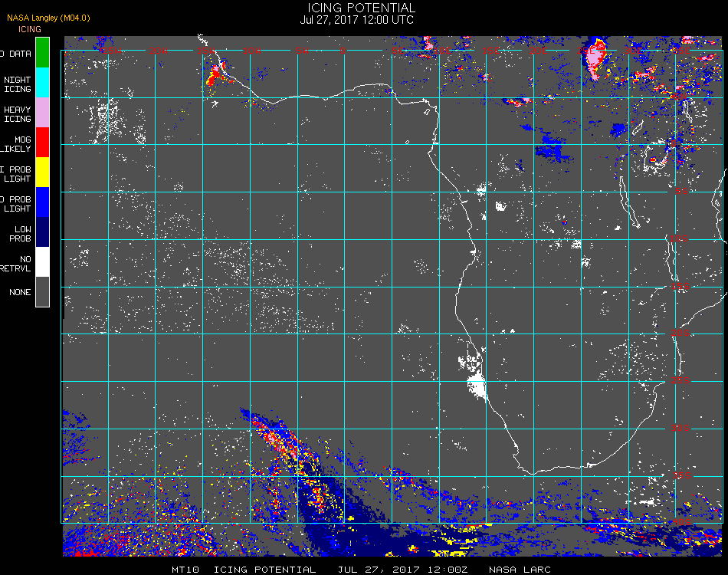Click the cyan NIGHT ICING legend swatch
The image size is (728, 575).
(x=42, y=82)
